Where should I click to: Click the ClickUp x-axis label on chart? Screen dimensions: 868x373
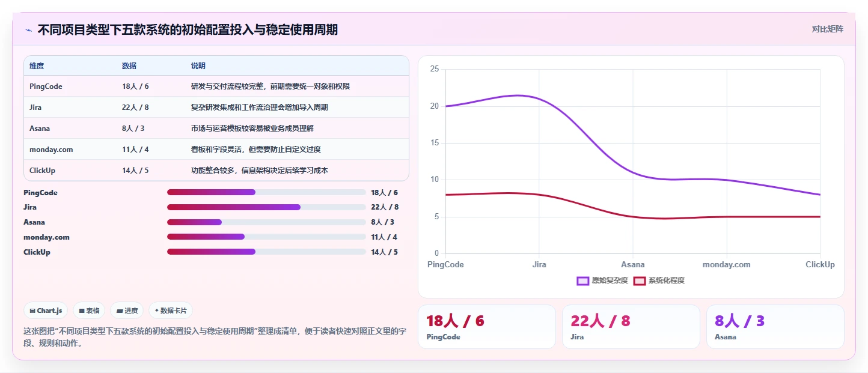(820, 264)
